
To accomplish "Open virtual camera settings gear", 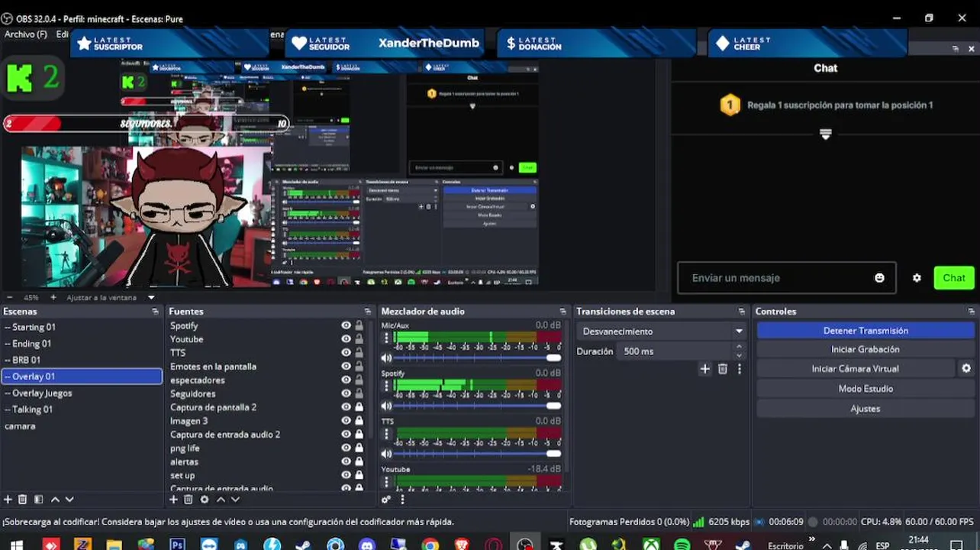I will tap(966, 368).
